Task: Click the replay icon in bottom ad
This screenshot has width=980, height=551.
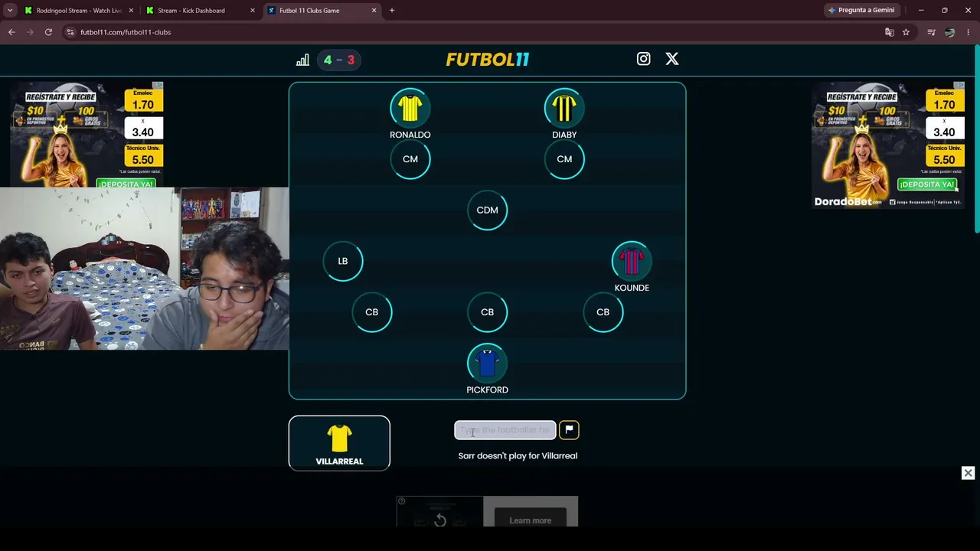Action: (440, 520)
